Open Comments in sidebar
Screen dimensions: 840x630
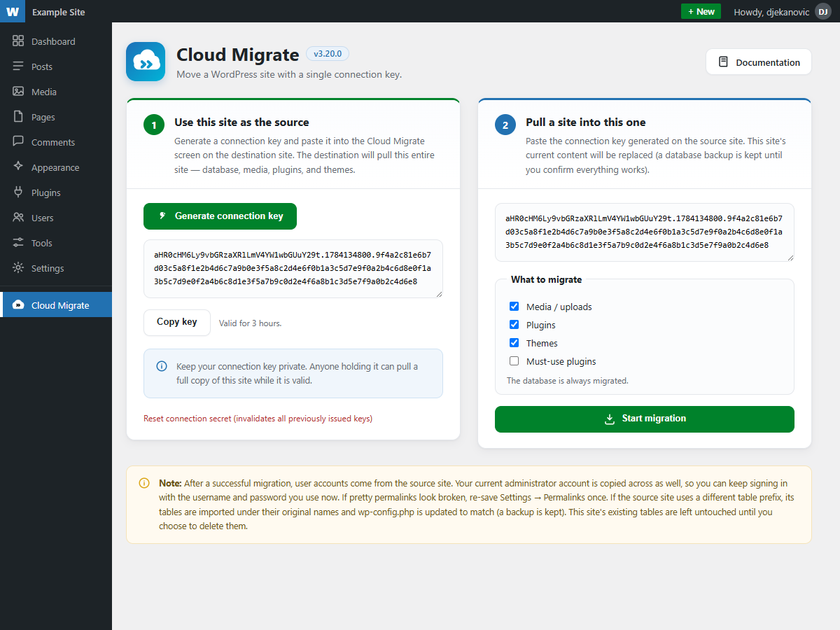(56, 142)
